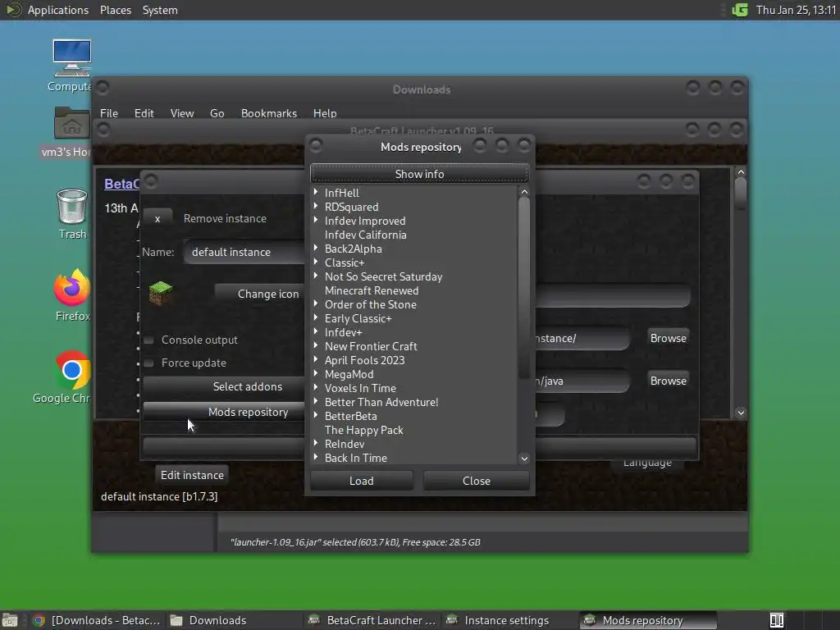Launch Google Chrome from the desktop
Screen dimensions: 840x630
[x=72, y=370]
